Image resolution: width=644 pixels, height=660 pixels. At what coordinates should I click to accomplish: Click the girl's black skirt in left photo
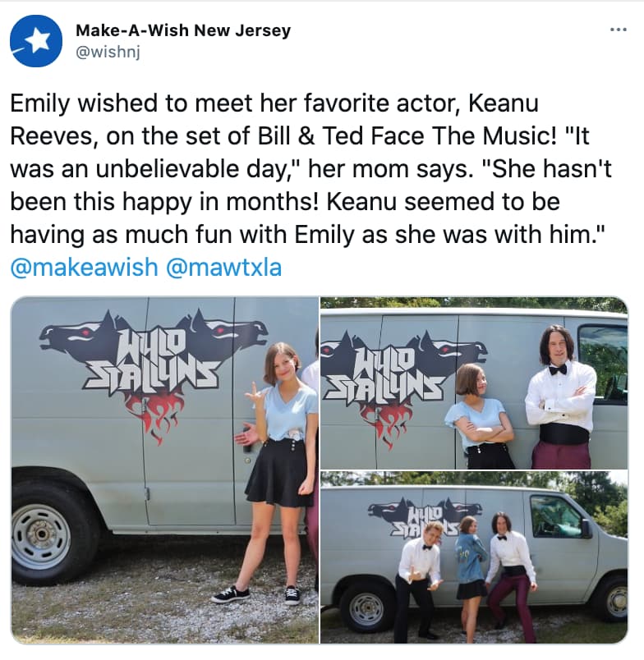(279, 473)
